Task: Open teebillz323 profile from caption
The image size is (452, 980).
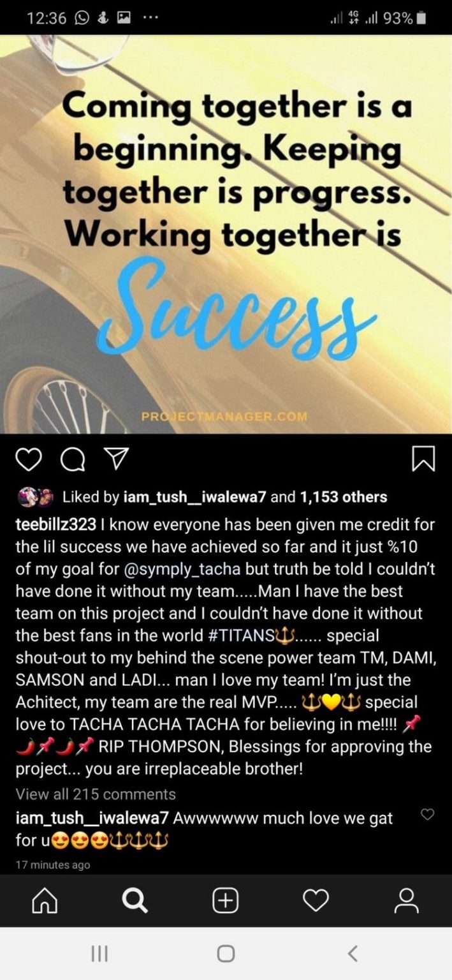Action: [55, 525]
